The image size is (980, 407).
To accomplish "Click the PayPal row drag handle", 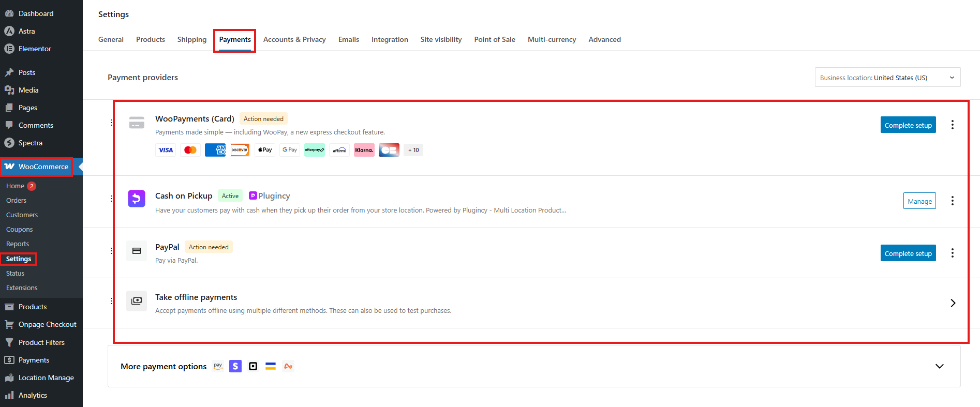I will coord(111,251).
